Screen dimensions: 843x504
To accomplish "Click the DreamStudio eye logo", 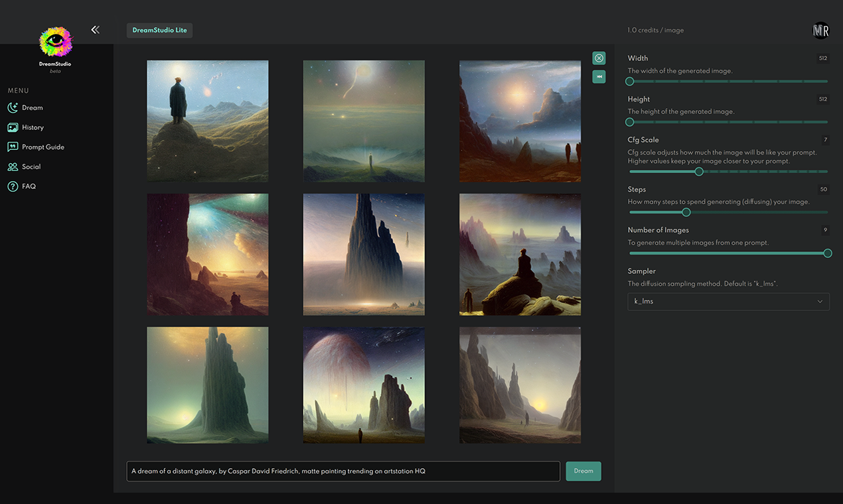I will pos(55,42).
